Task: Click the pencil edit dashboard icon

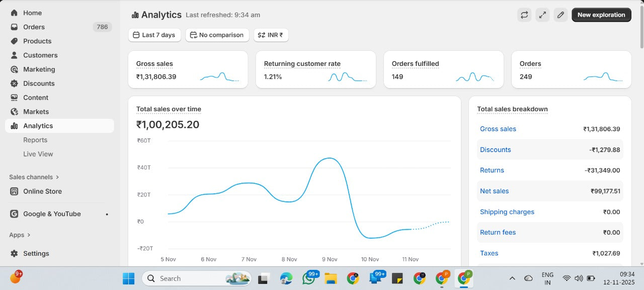Action: [560, 15]
